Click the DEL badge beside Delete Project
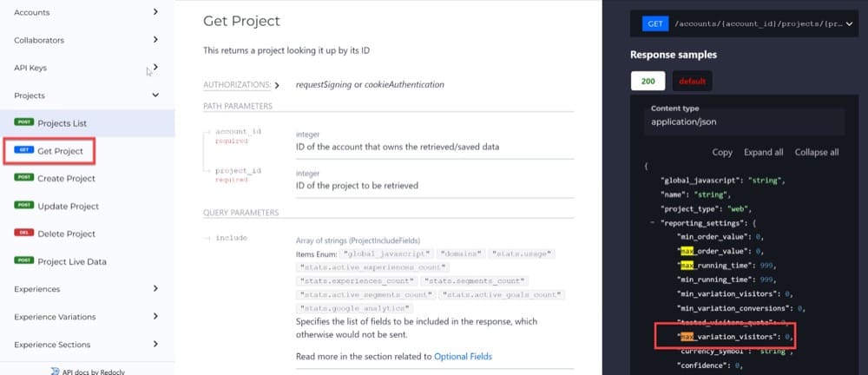This screenshot has height=375, width=868. (23, 233)
